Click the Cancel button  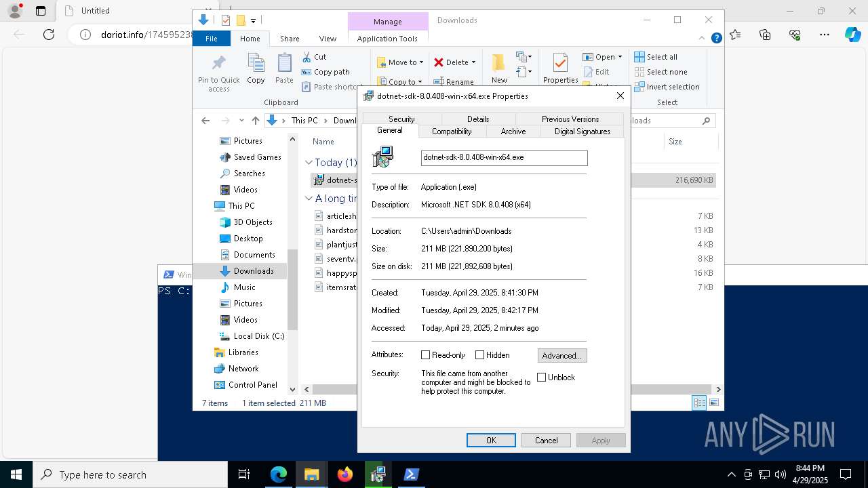pyautogui.click(x=546, y=441)
